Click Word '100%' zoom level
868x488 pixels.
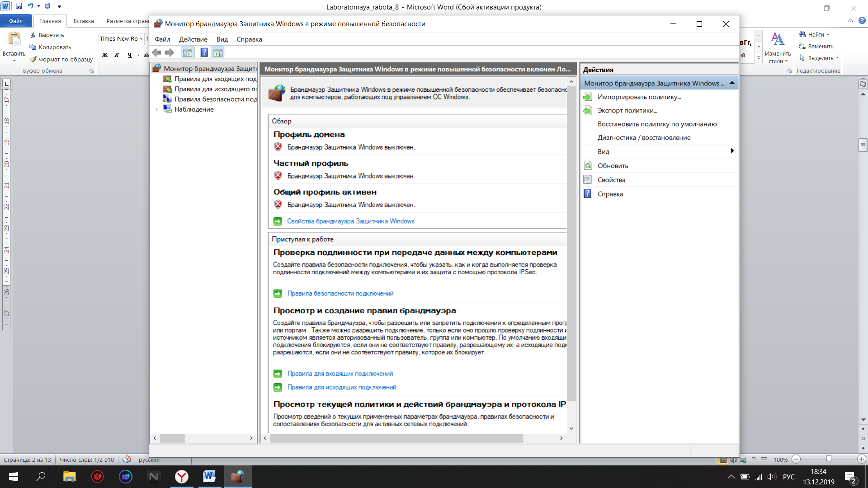click(x=780, y=460)
